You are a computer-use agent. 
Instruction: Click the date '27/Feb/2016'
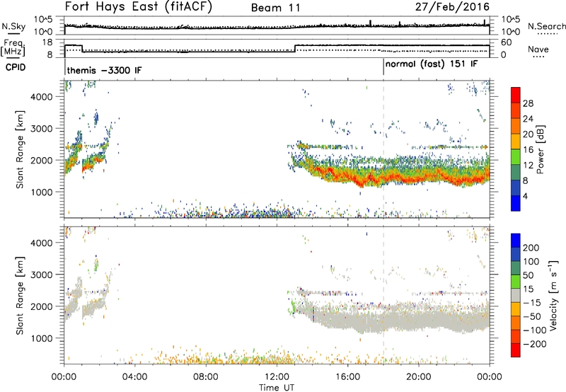click(x=452, y=6)
